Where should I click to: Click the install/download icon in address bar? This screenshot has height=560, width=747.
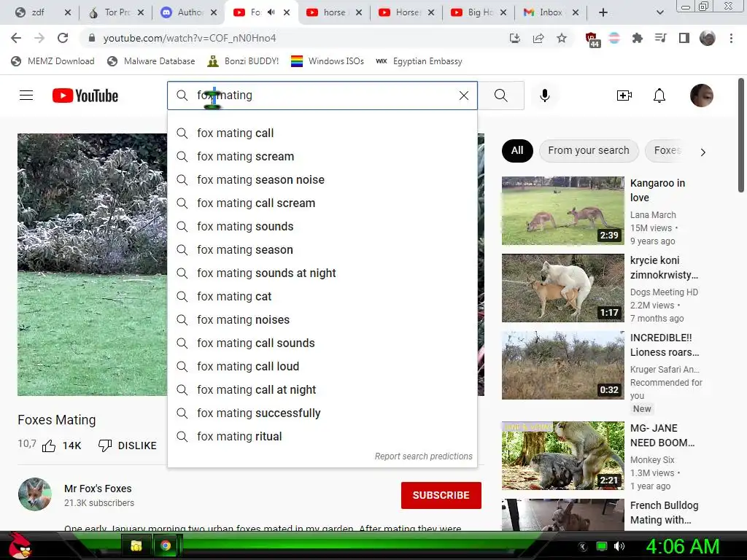(x=515, y=38)
